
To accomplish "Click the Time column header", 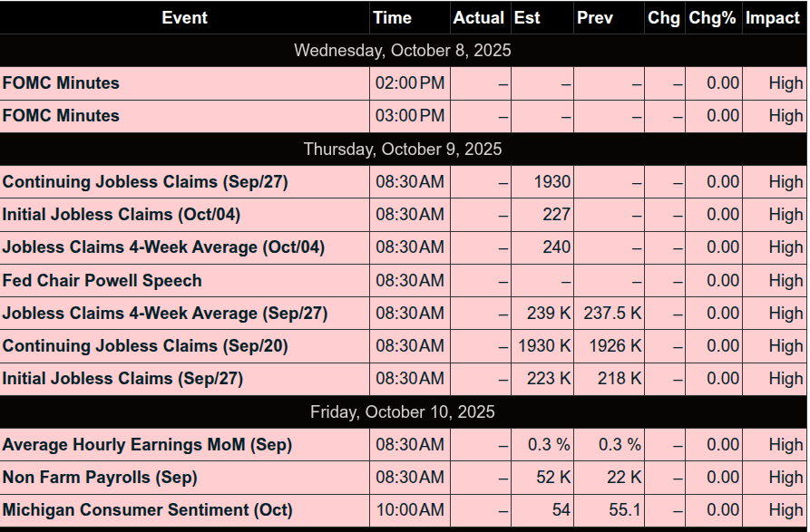I will pyautogui.click(x=392, y=18).
